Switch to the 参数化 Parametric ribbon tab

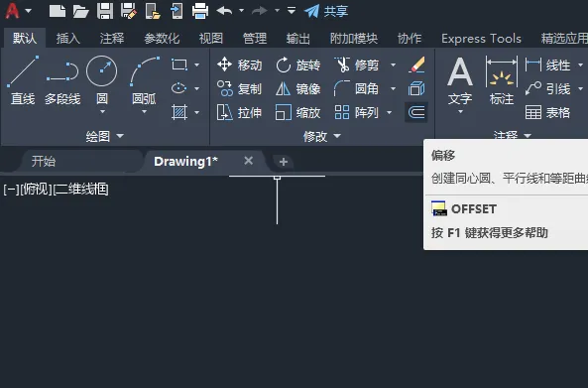(162, 39)
